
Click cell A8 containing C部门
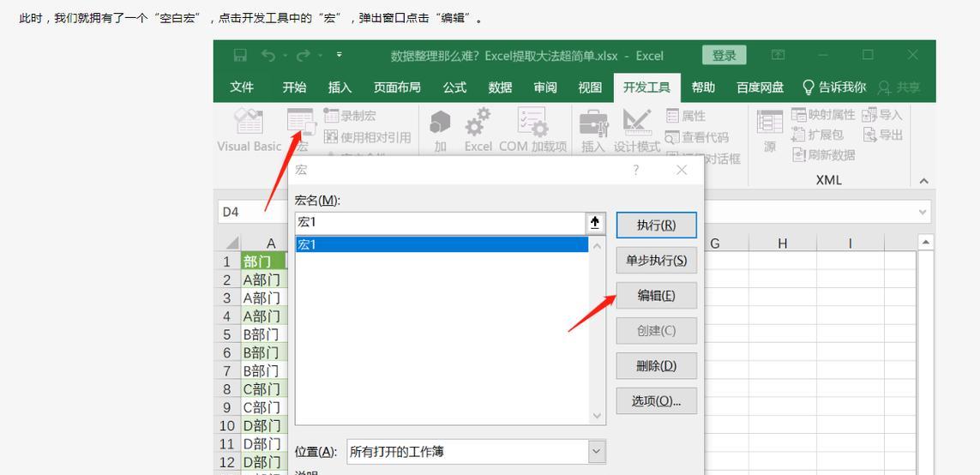264,388
